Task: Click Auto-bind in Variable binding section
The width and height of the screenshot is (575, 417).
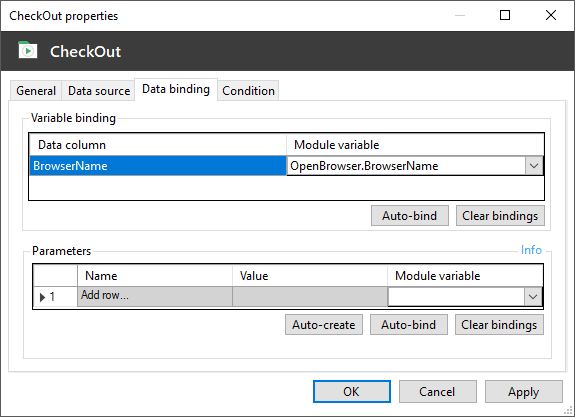Action: pyautogui.click(x=410, y=216)
